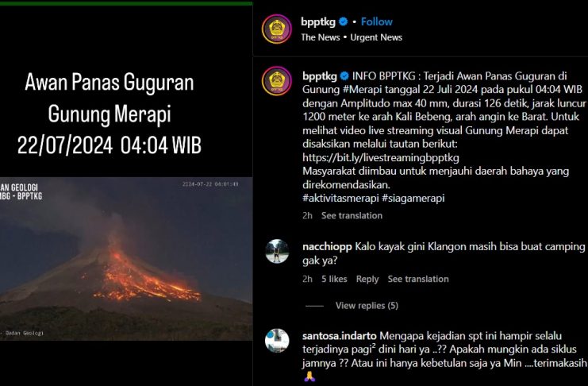Reply to nacchiopp's comment
Screen dimensions: 588x386
tap(367, 279)
